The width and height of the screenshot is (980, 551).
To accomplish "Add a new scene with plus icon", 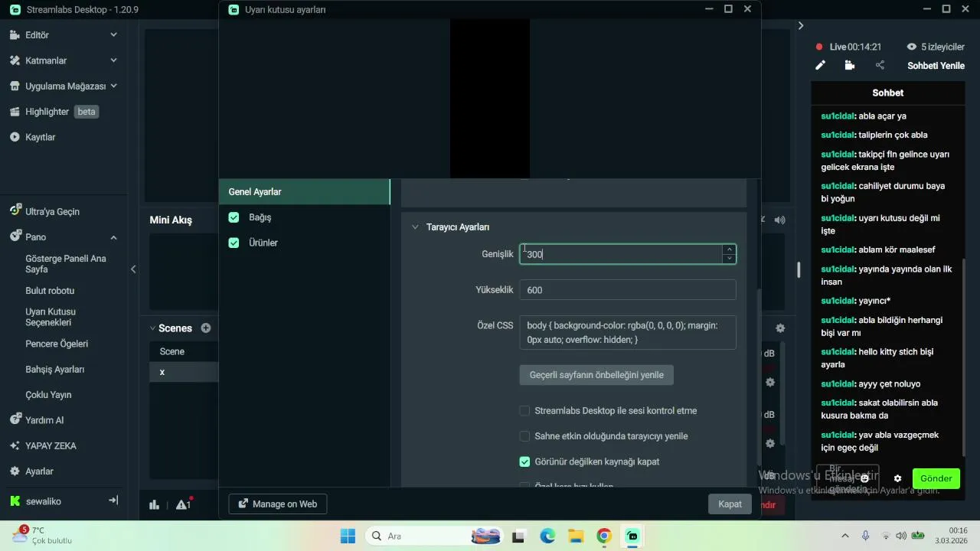I will coord(206,328).
